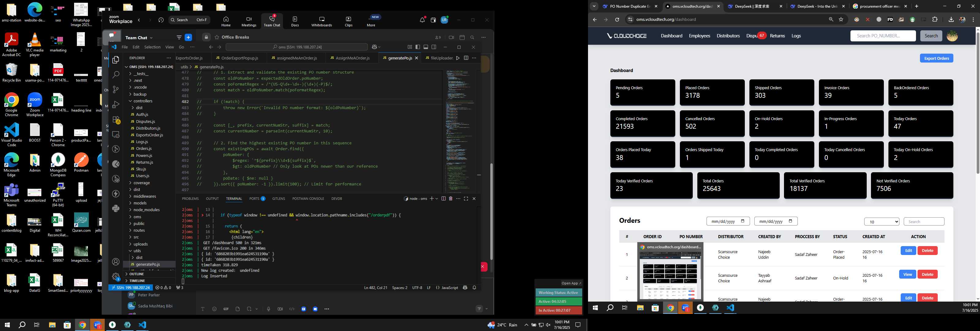Open VS Code Manage gear icon
Screen dimensions: 980x331
tap(116, 276)
